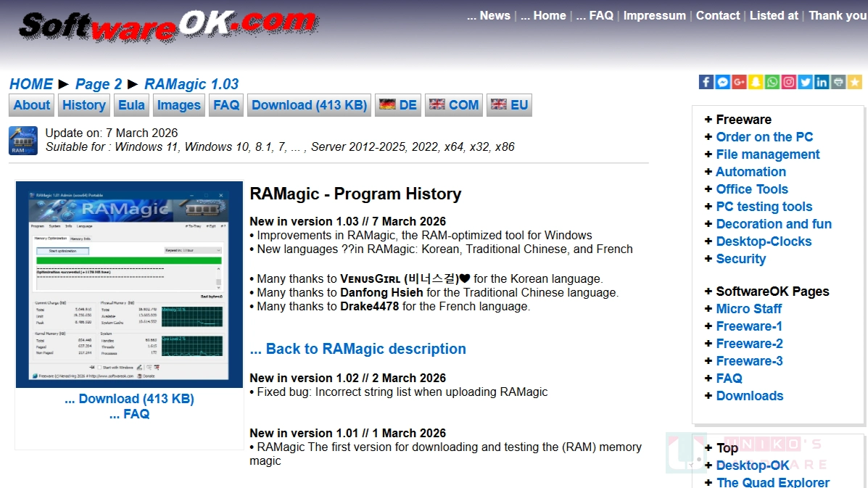Open Order on the PC category
Image resolution: width=868 pixels, height=488 pixels.
[764, 136]
